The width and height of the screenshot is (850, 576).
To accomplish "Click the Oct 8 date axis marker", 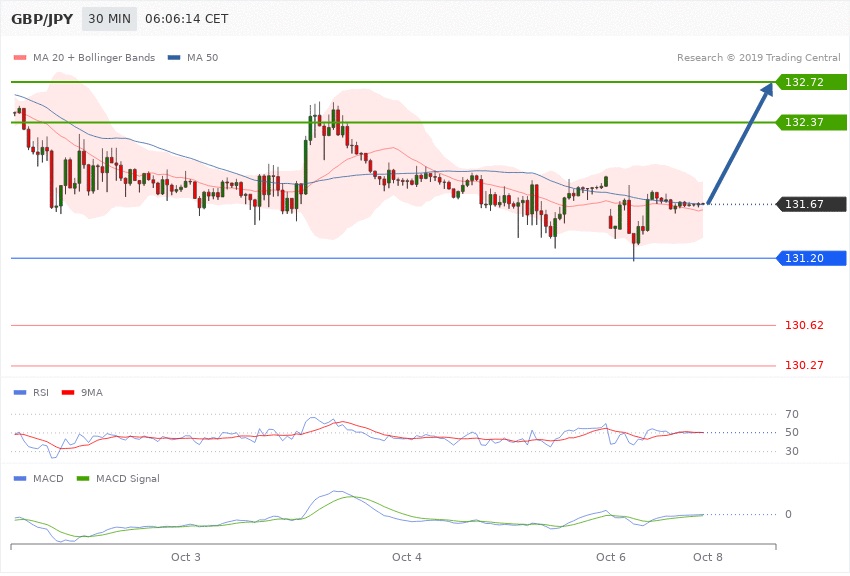I will pyautogui.click(x=707, y=555).
